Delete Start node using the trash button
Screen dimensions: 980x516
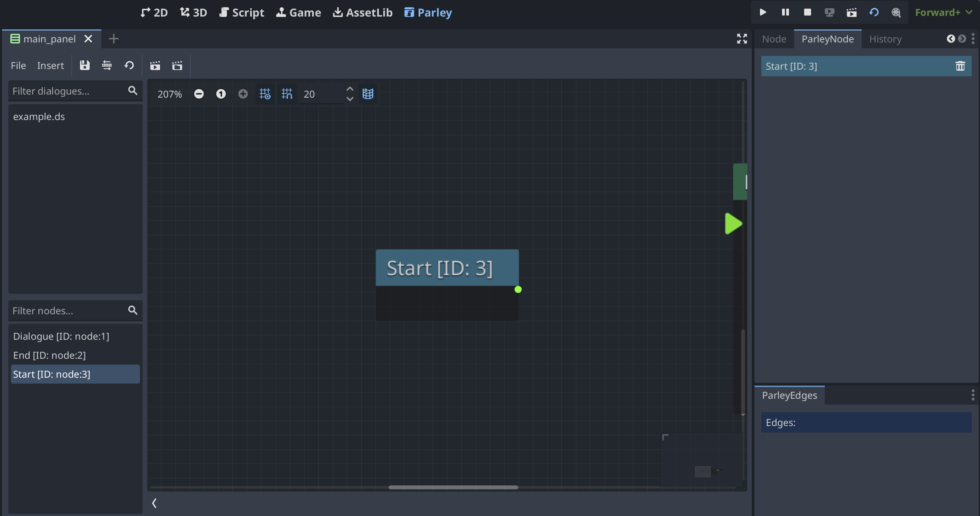click(961, 66)
